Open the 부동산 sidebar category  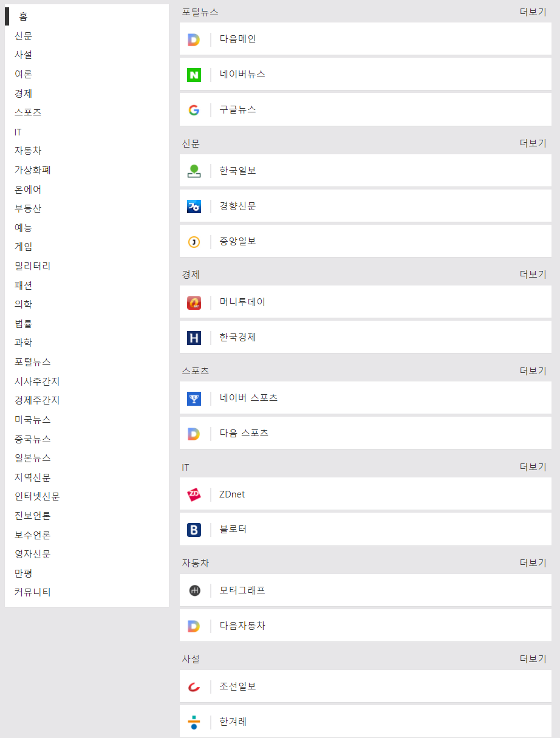[28, 208]
